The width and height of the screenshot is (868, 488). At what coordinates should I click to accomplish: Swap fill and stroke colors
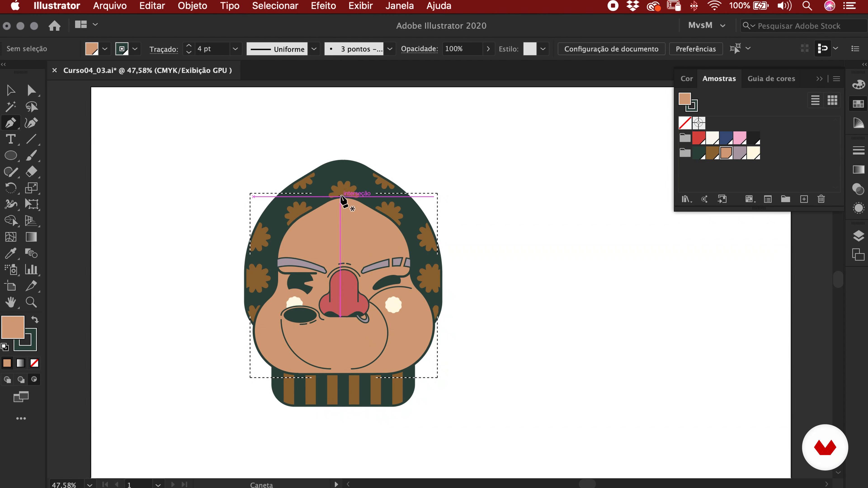[35, 319]
